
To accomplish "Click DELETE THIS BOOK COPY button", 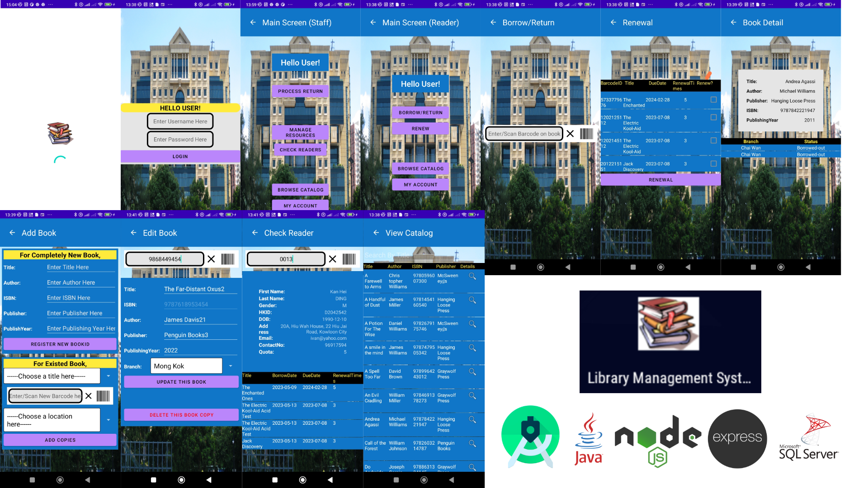I will point(181,415).
